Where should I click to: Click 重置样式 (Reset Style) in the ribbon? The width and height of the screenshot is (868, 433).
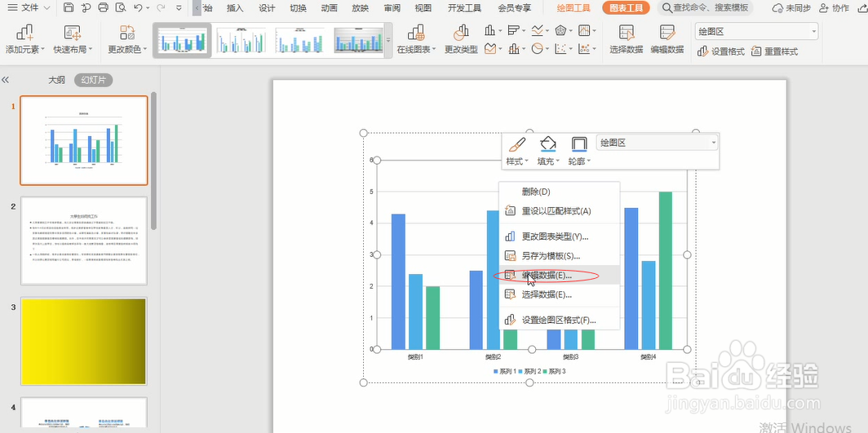tap(774, 51)
